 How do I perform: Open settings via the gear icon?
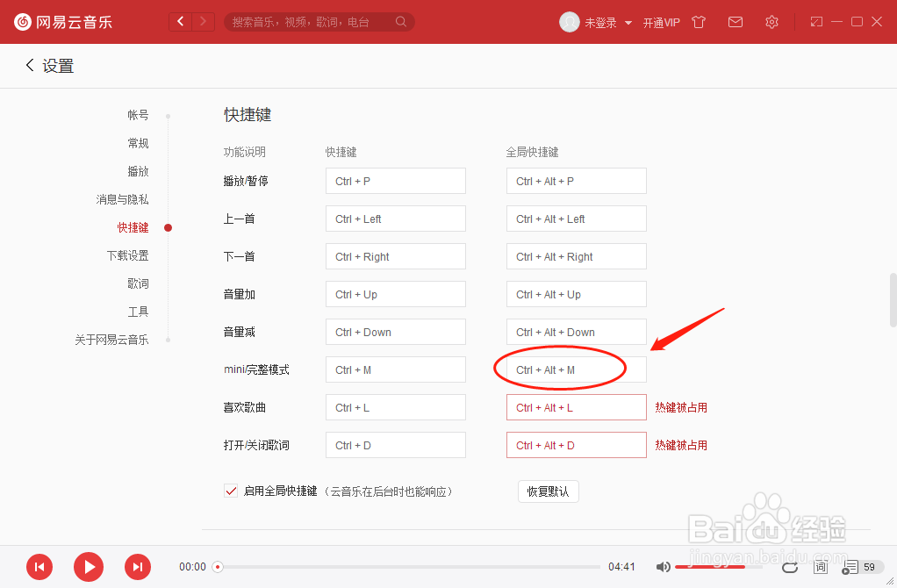click(x=771, y=21)
